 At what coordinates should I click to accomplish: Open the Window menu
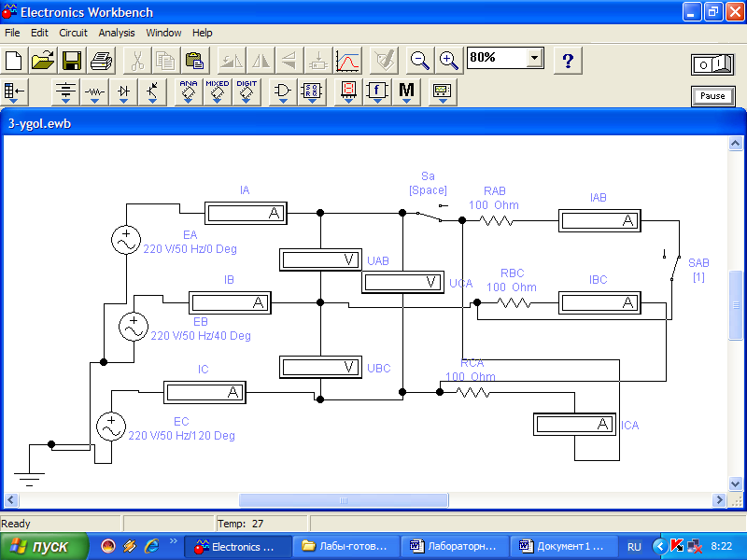click(x=163, y=33)
